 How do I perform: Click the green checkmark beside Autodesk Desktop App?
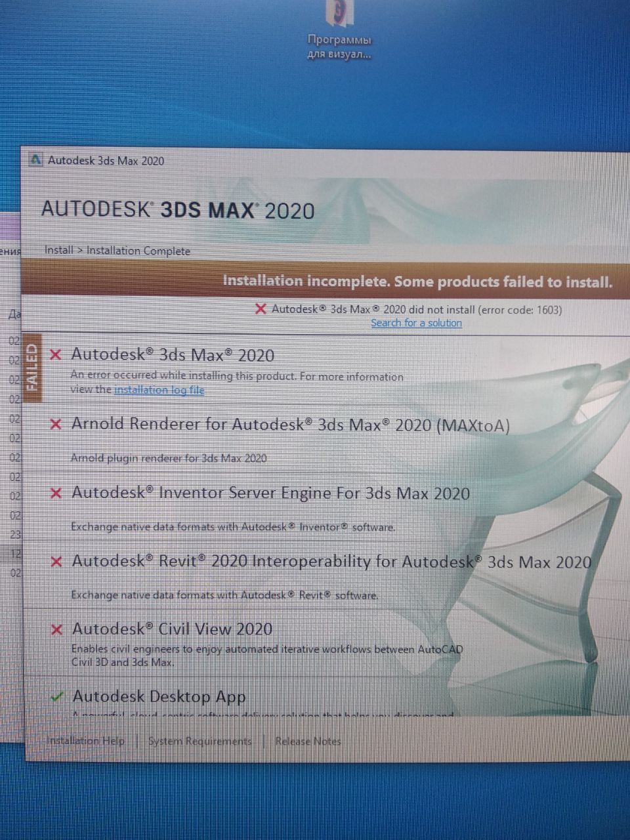tap(58, 697)
